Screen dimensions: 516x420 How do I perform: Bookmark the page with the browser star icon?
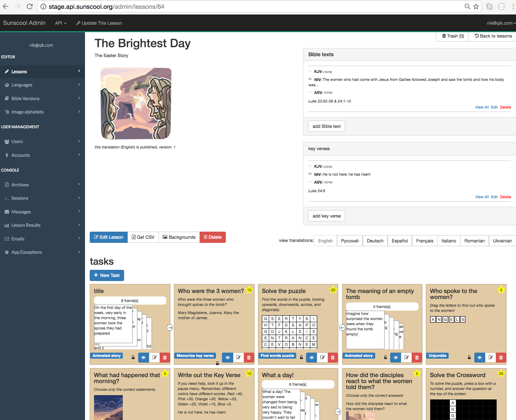click(476, 6)
